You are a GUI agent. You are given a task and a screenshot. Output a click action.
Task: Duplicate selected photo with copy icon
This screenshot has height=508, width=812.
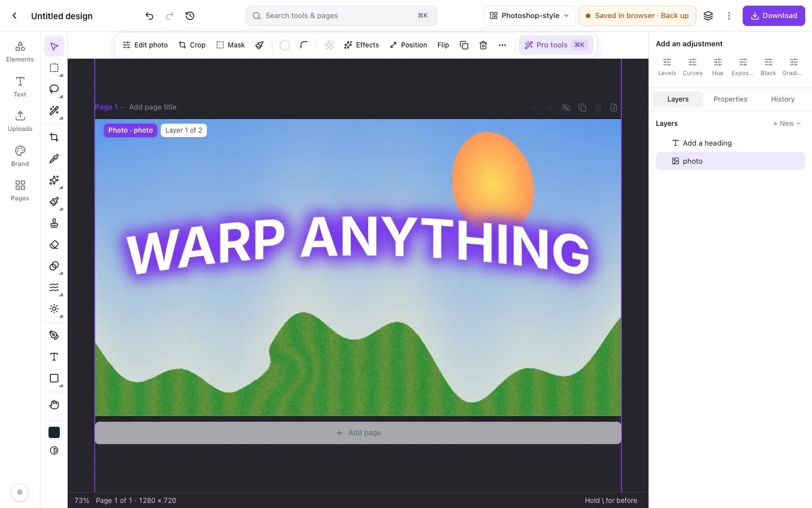click(x=464, y=45)
